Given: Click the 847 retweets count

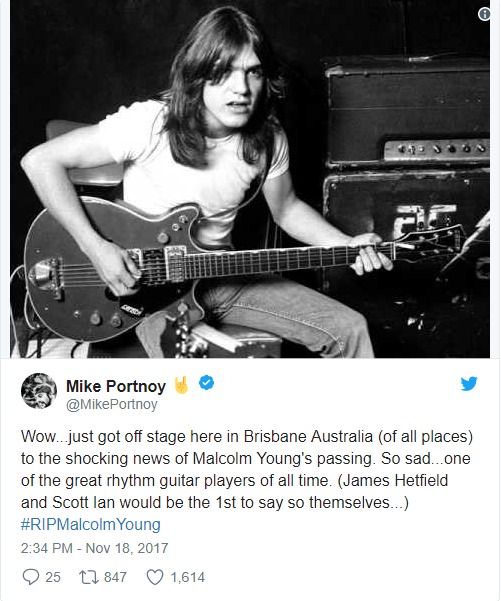Looking at the screenshot, I should (x=115, y=577).
